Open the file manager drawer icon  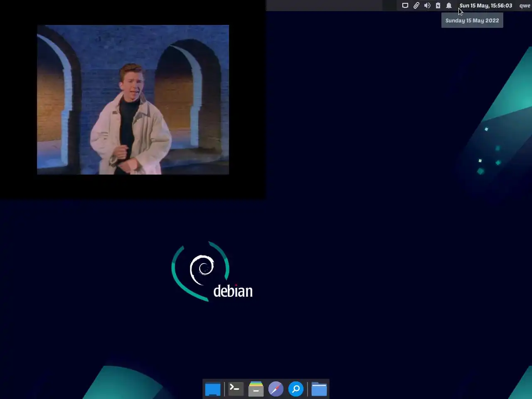coord(256,389)
